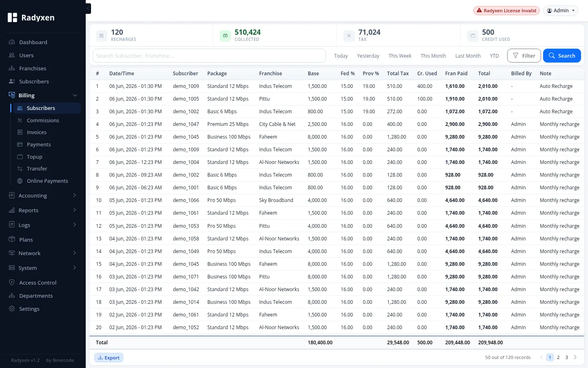Click the Franchises sidebar icon
The width and height of the screenshot is (588, 368).
(x=12, y=68)
